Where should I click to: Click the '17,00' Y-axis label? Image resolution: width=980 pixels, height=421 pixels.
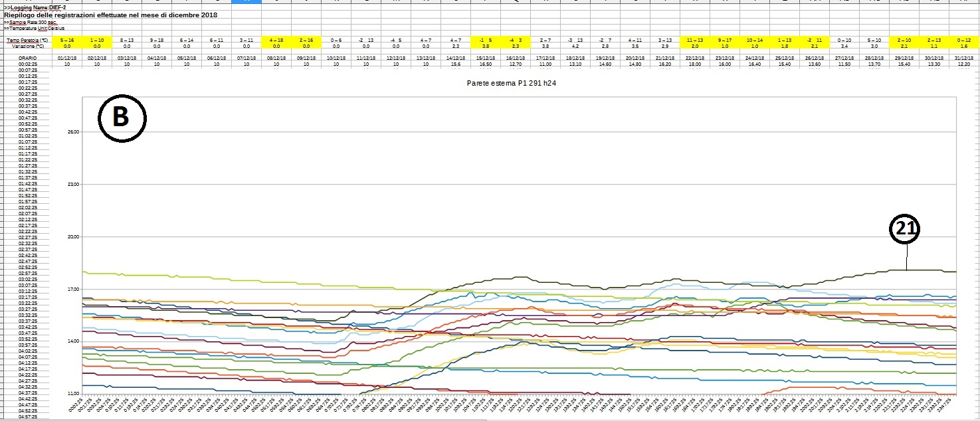[73, 289]
